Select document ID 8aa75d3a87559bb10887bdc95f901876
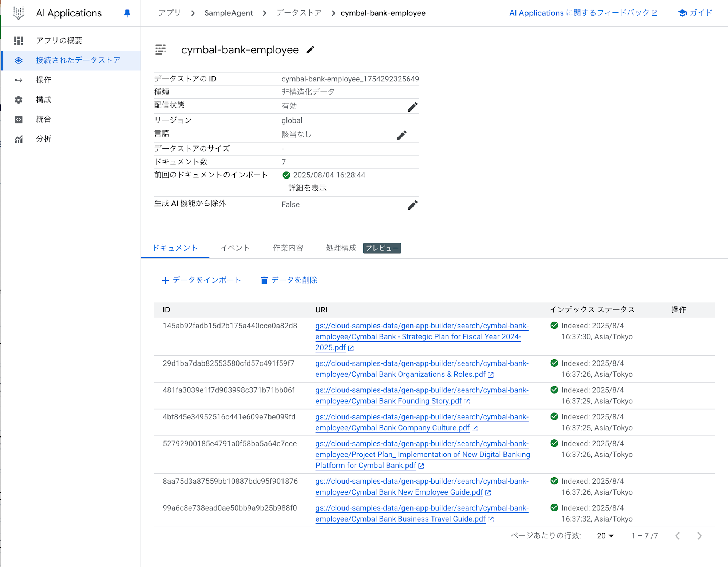Viewport: 728px width, 567px height. (230, 481)
